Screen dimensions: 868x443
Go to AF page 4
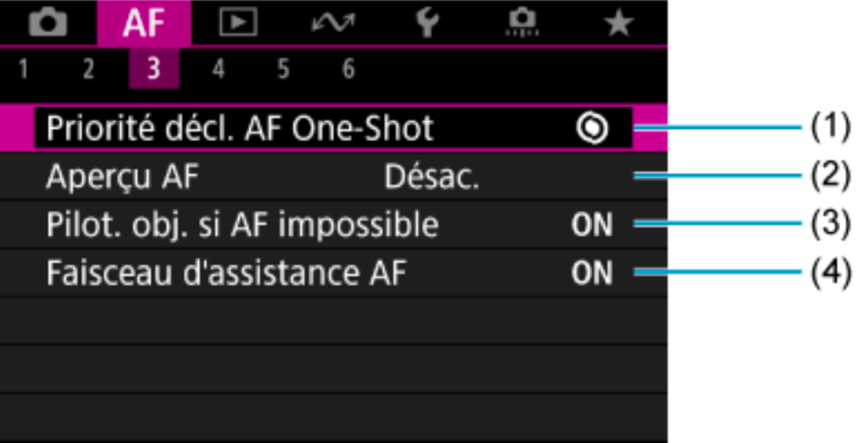pos(218,70)
